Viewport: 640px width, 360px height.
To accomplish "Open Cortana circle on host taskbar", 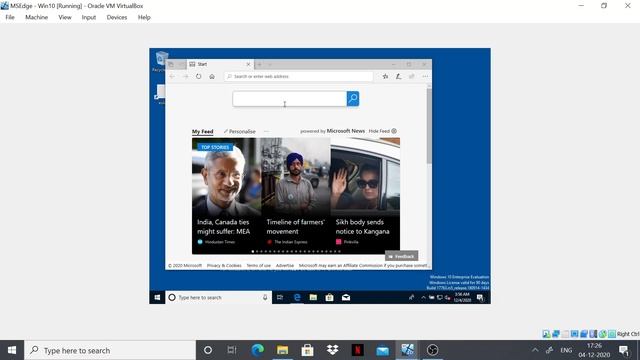I will pos(207,350).
